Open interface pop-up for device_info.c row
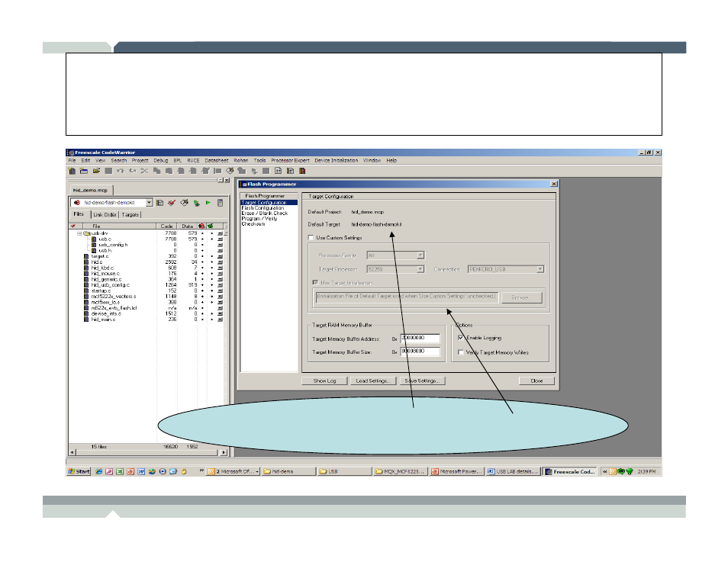This screenshot has height=562, width=728. [220, 313]
